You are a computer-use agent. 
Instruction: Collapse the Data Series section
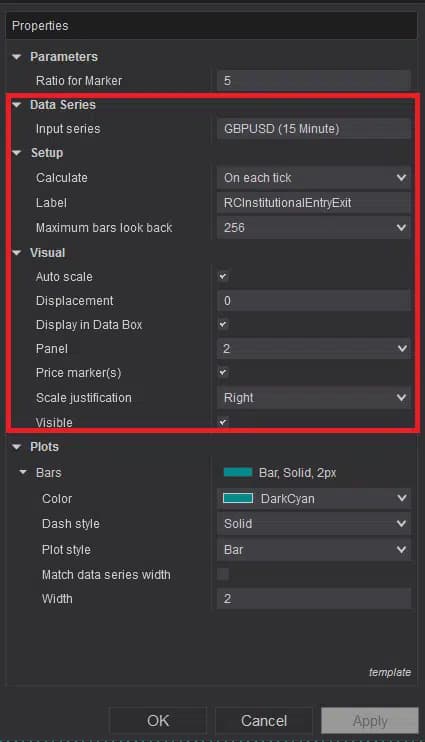17,105
